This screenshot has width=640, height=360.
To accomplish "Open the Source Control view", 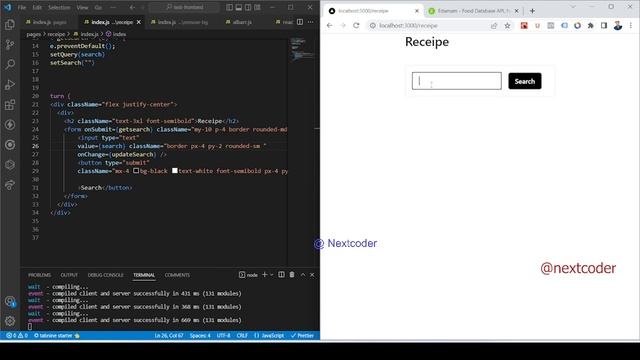I will [x=10, y=44].
